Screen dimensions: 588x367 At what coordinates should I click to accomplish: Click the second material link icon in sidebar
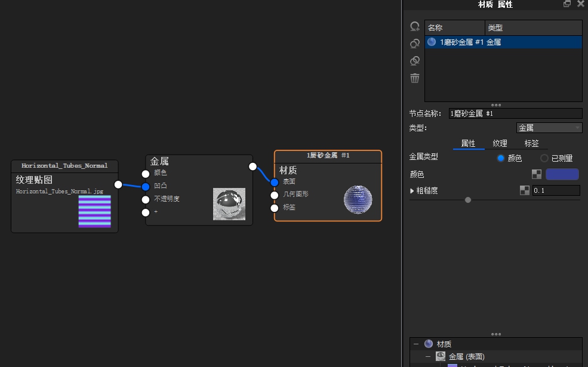pos(415,43)
